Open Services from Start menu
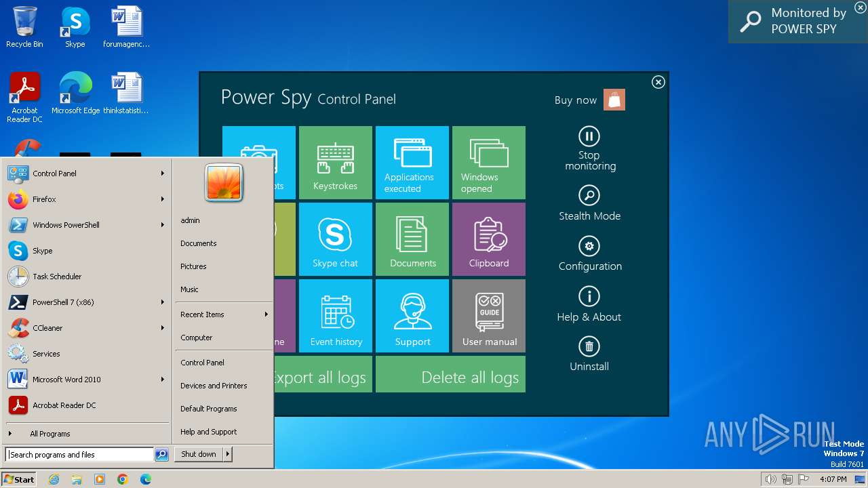Screen dimensions: 868x488 pyautogui.click(x=87, y=354)
